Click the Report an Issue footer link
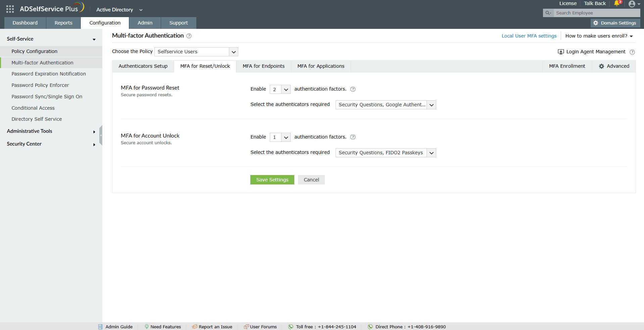Viewport: 644px width, 330px height. point(215,327)
